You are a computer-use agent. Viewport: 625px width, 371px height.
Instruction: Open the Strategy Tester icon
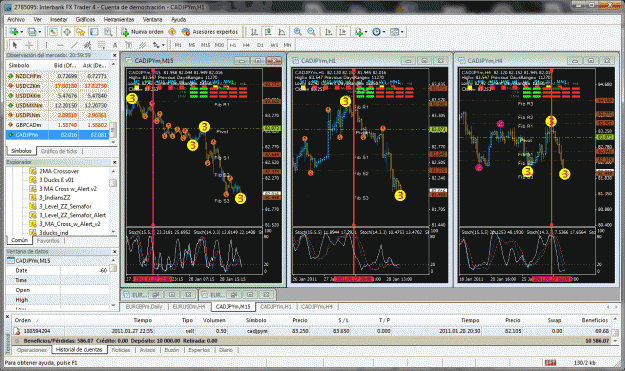[x=108, y=31]
